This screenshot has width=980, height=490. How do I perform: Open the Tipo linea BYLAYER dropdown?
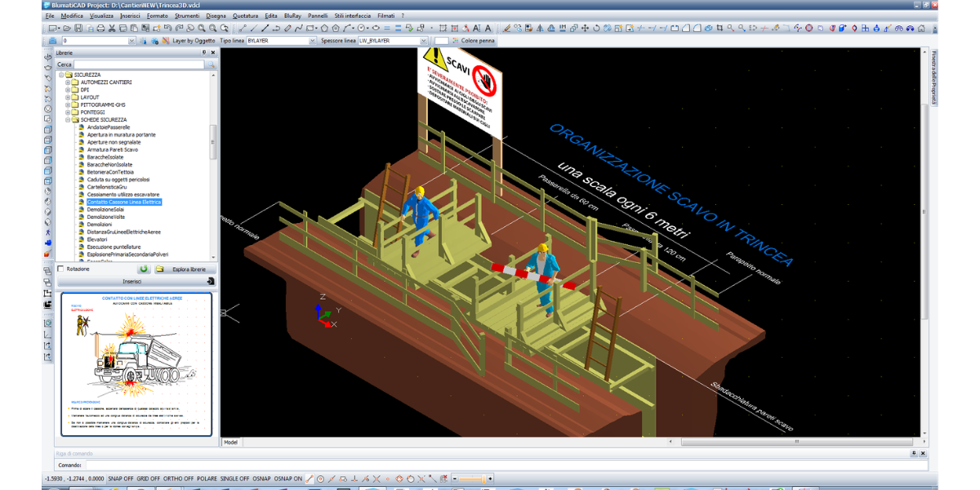[x=311, y=40]
